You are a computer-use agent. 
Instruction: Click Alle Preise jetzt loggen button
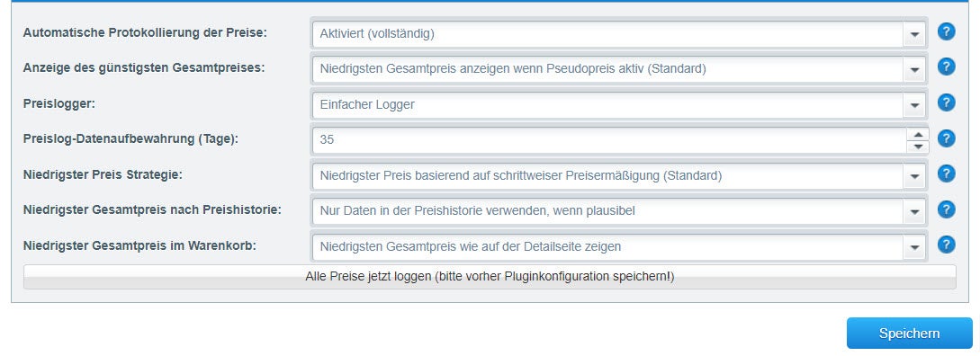[490, 277]
